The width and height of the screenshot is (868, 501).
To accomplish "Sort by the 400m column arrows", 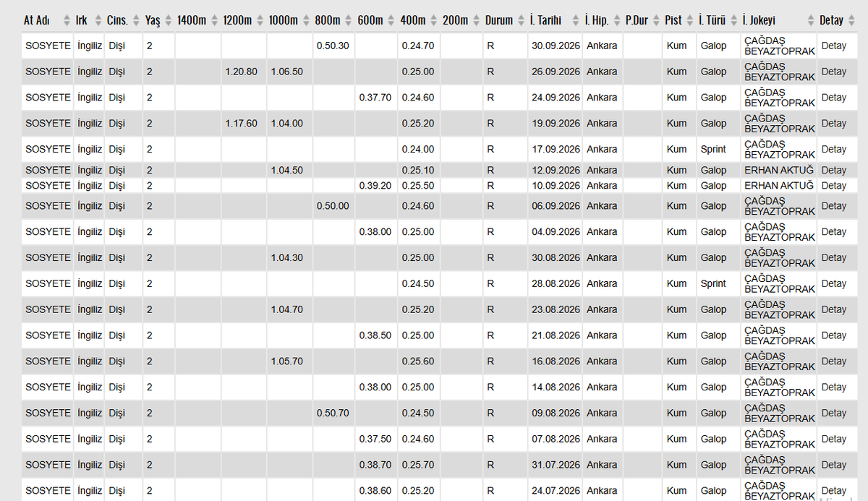I will coord(434,20).
